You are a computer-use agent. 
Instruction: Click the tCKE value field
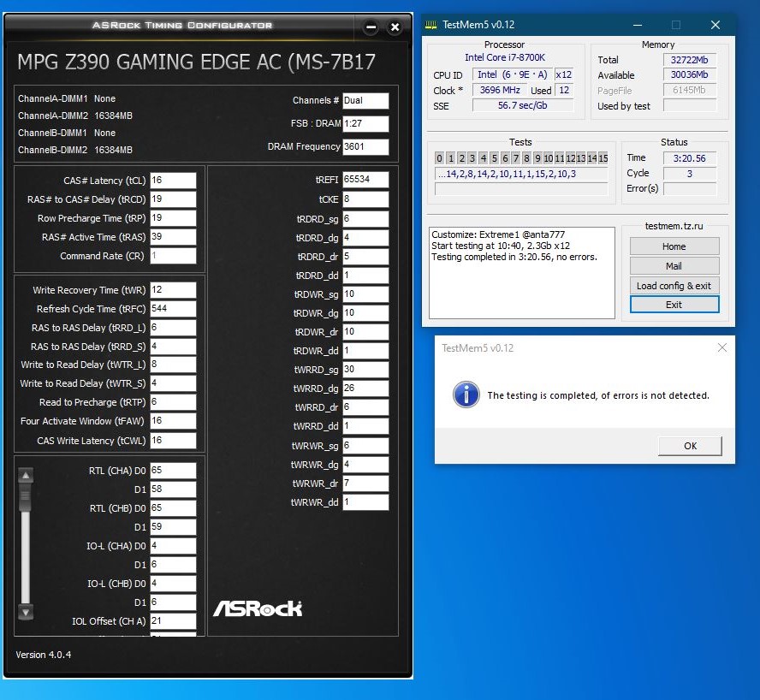(365, 199)
